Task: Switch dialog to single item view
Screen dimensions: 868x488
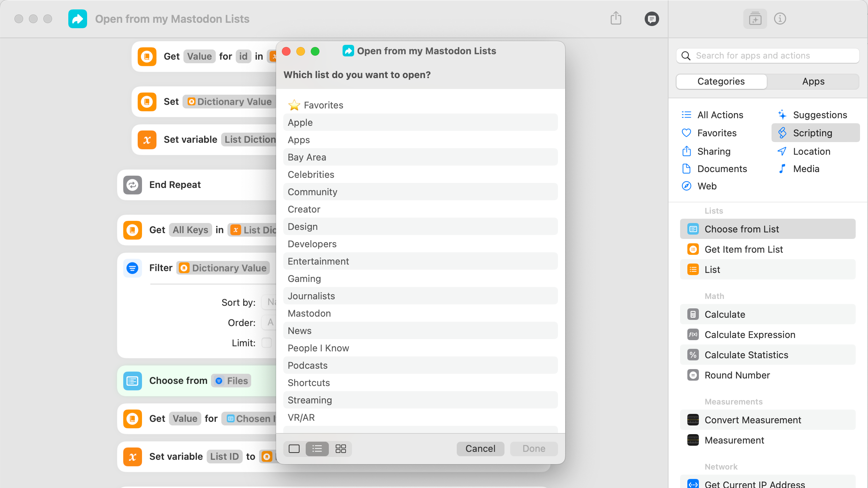Action: point(294,449)
